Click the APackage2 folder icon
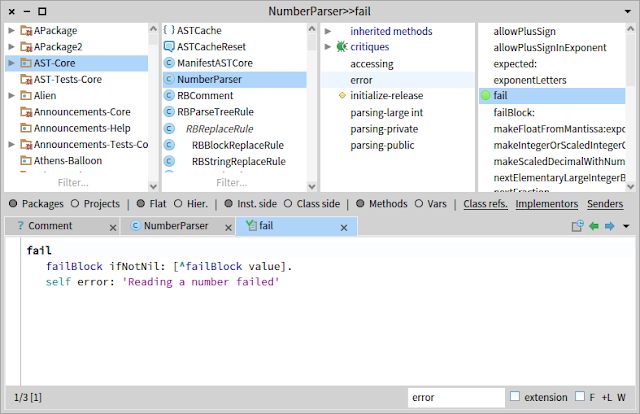 coord(26,47)
